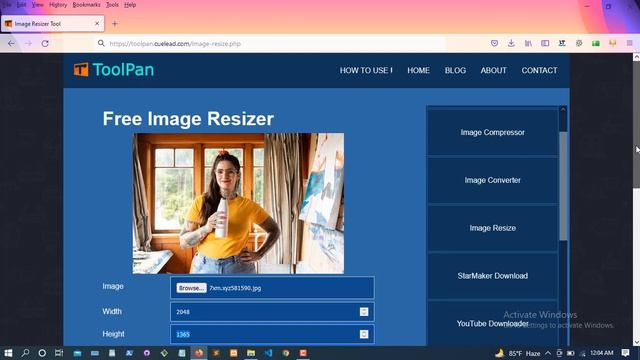Click the yellow extension icon in toolbar

click(x=613, y=43)
